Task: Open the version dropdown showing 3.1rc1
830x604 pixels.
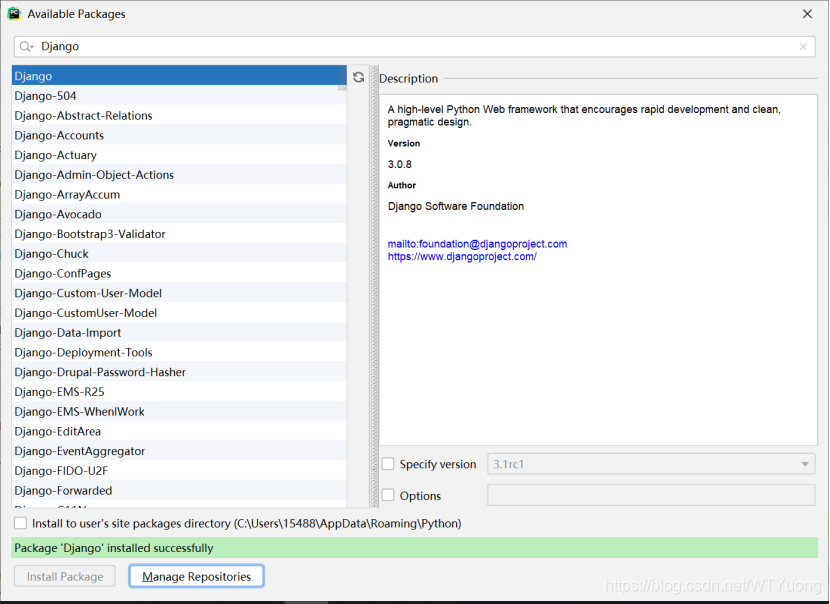Action: click(x=651, y=464)
